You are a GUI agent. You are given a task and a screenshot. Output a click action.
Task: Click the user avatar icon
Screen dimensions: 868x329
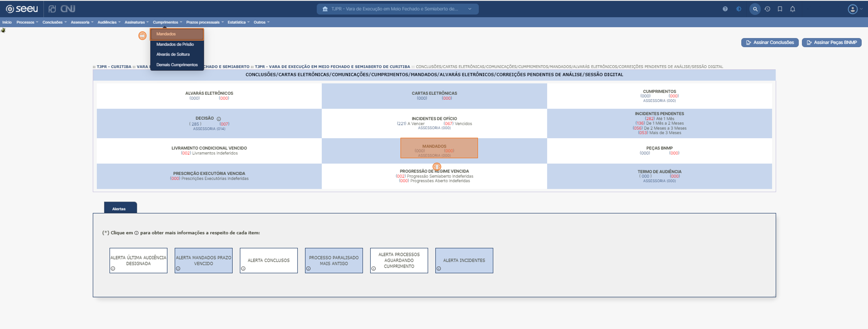[852, 9]
